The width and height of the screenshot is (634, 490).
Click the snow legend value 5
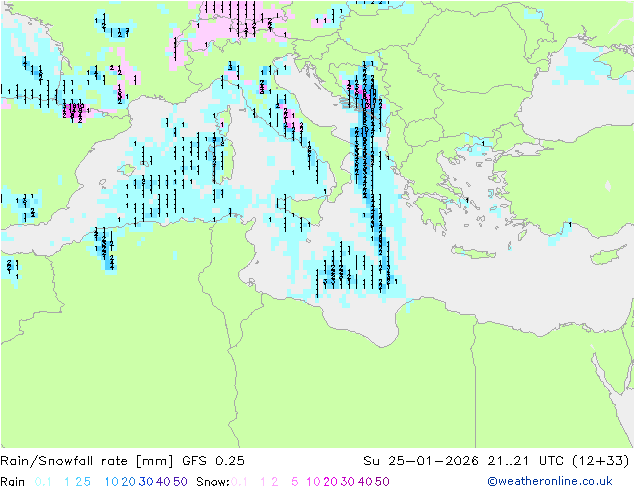[294, 482]
